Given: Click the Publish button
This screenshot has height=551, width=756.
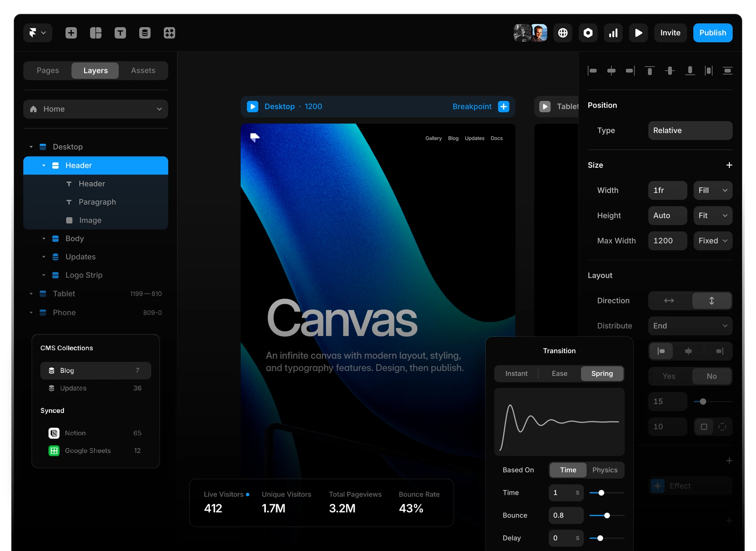Looking at the screenshot, I should [712, 33].
